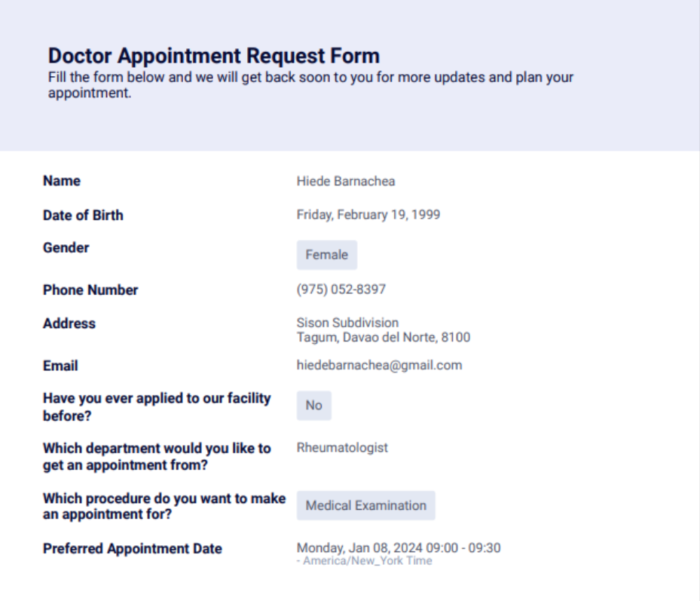
Task: Click the email hiedebarnachea@gmail.com
Action: 379,365
